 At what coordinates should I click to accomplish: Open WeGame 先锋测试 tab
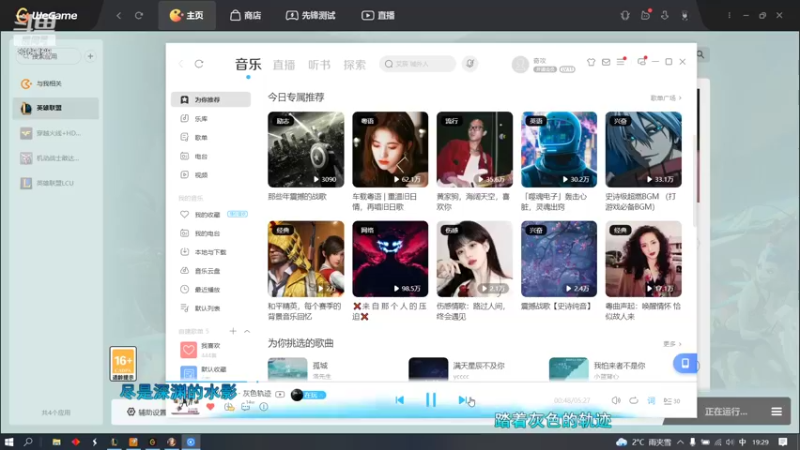(310, 15)
